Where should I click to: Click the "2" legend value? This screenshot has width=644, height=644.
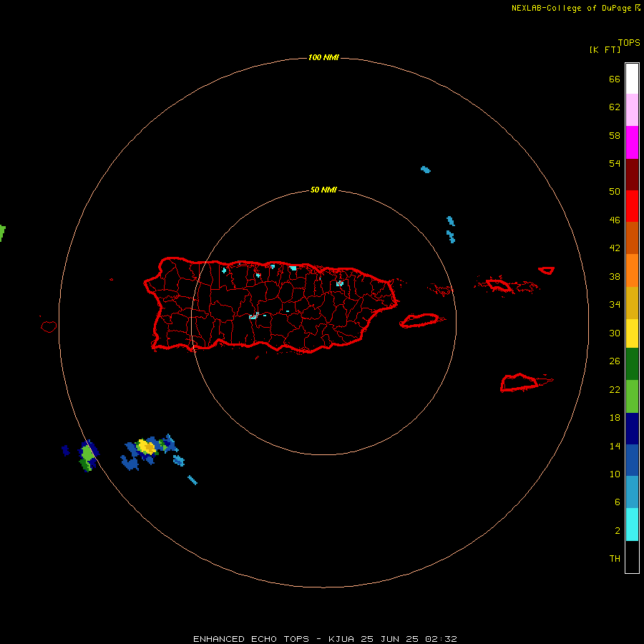pyautogui.click(x=617, y=530)
